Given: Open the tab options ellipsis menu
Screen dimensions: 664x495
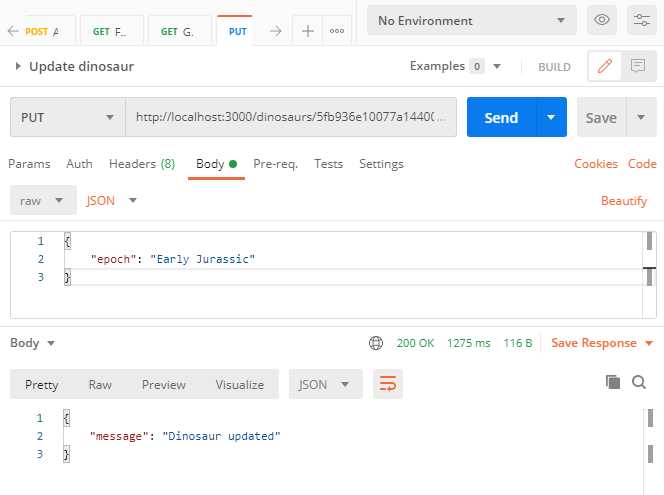Looking at the screenshot, I should tap(337, 31).
